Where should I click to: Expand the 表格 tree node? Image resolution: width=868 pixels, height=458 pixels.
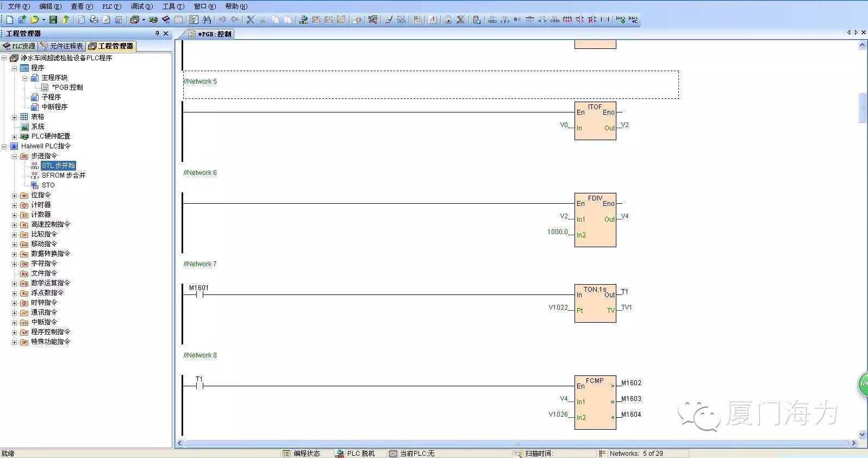(x=15, y=117)
